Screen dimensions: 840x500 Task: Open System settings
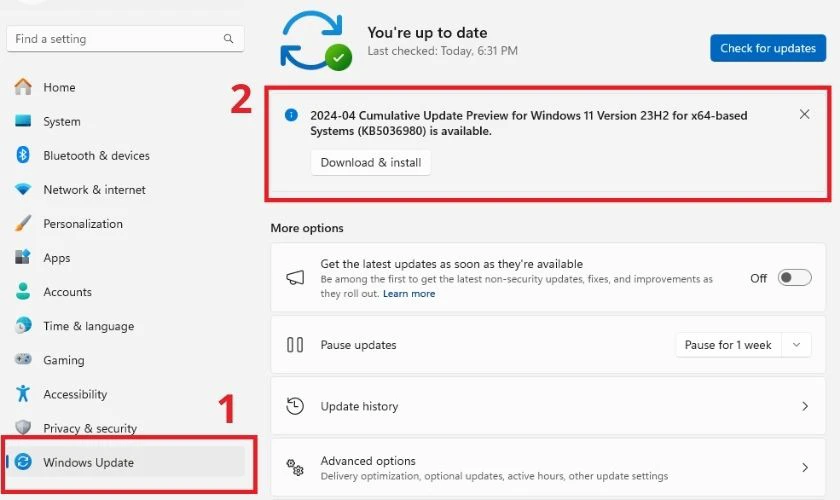point(125,121)
